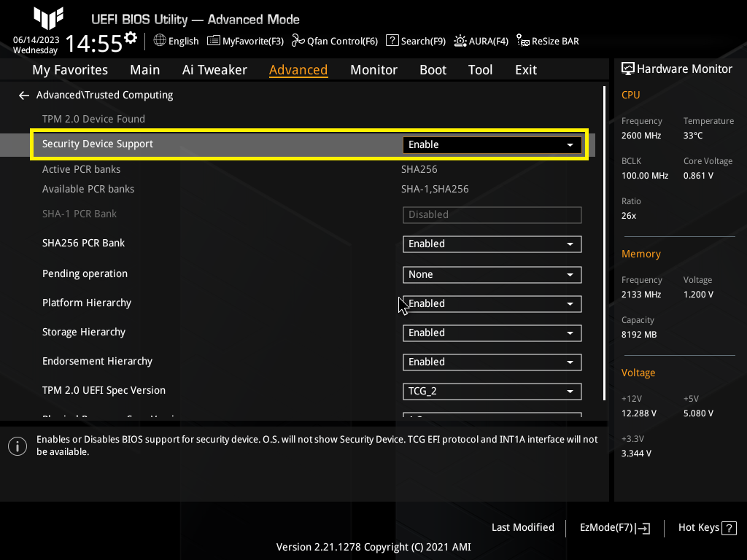Click the globe language icon
Screen dimensions: 747x560
pos(160,41)
